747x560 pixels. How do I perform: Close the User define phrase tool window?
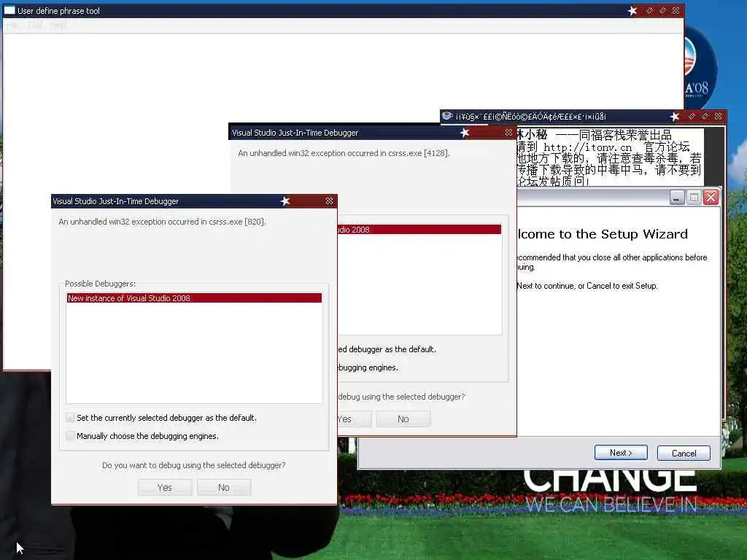pyautogui.click(x=676, y=10)
